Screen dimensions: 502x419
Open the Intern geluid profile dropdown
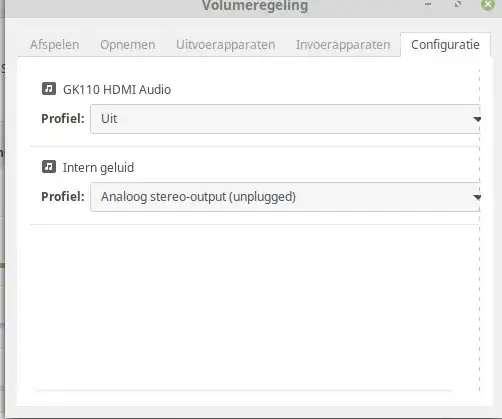(286, 197)
